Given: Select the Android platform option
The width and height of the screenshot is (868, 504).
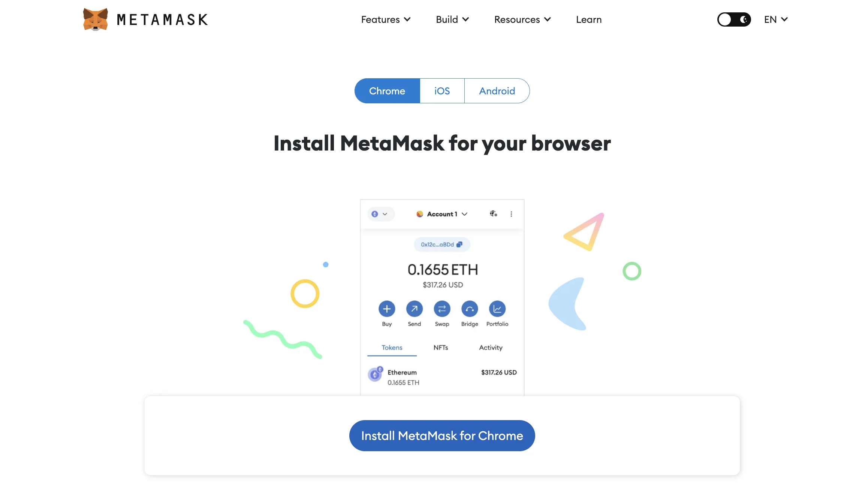Looking at the screenshot, I should 497,91.
